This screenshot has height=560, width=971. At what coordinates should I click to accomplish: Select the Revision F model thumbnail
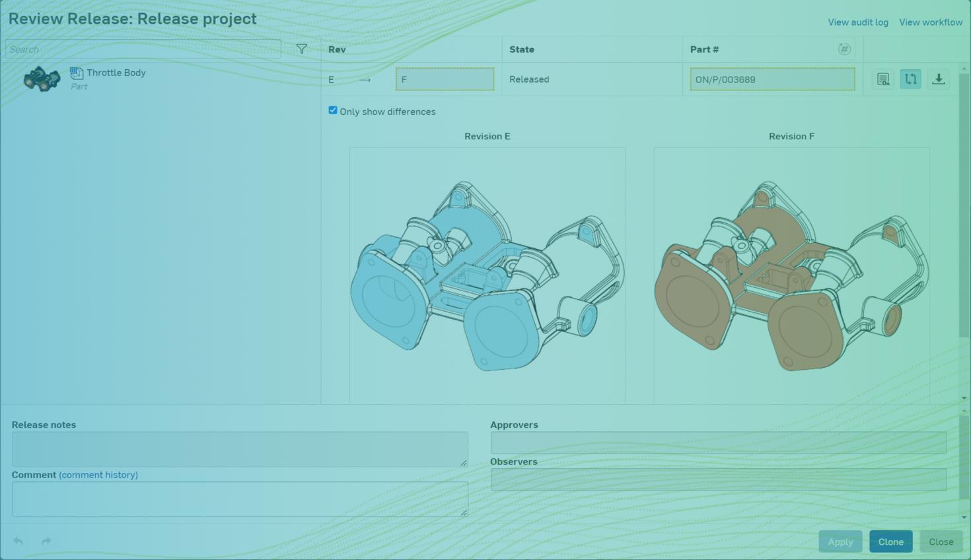click(791, 275)
